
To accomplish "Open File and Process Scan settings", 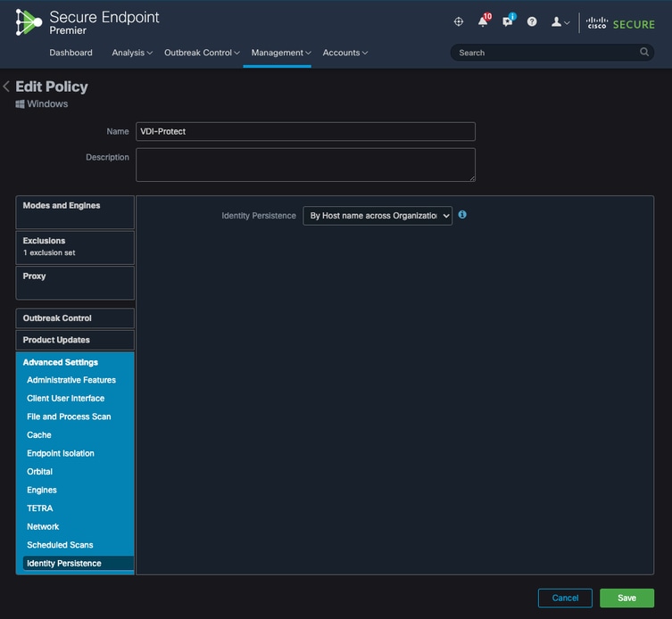I will [69, 417].
